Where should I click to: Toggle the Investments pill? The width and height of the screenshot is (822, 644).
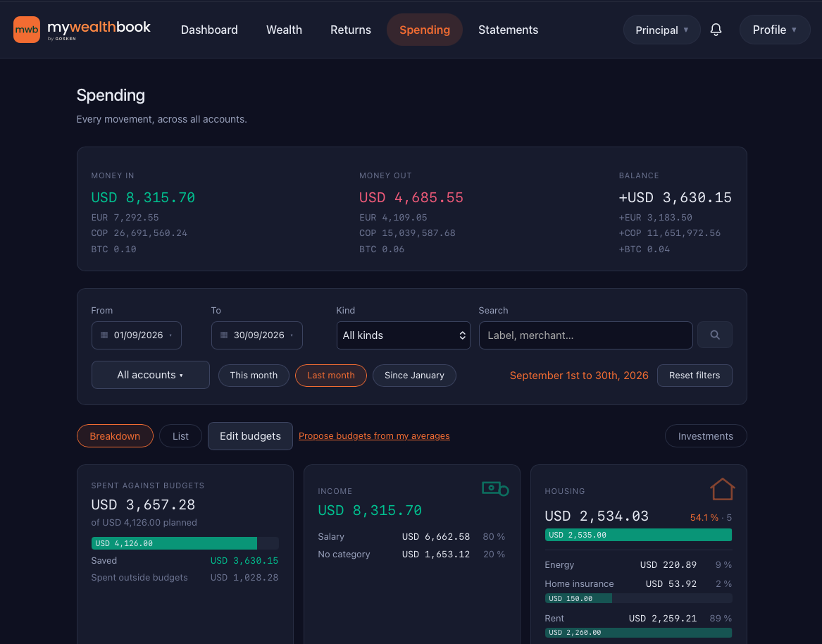(x=706, y=436)
